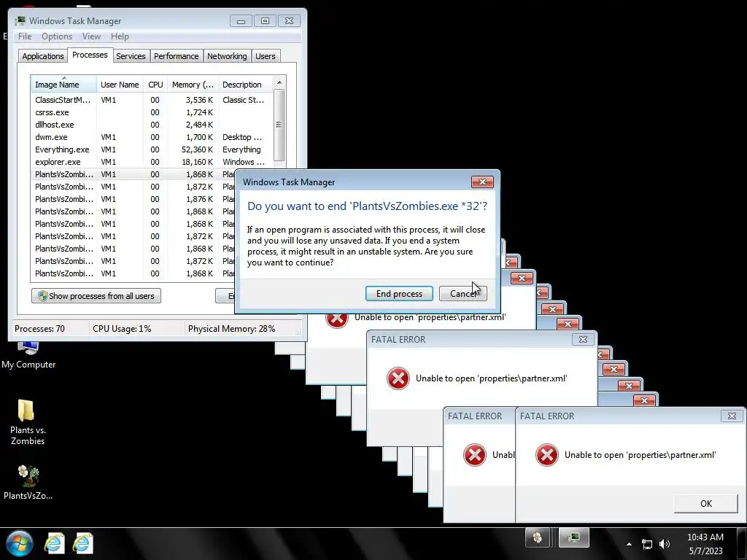Sort by User Name column header
This screenshot has width=747, height=560.
[120, 85]
